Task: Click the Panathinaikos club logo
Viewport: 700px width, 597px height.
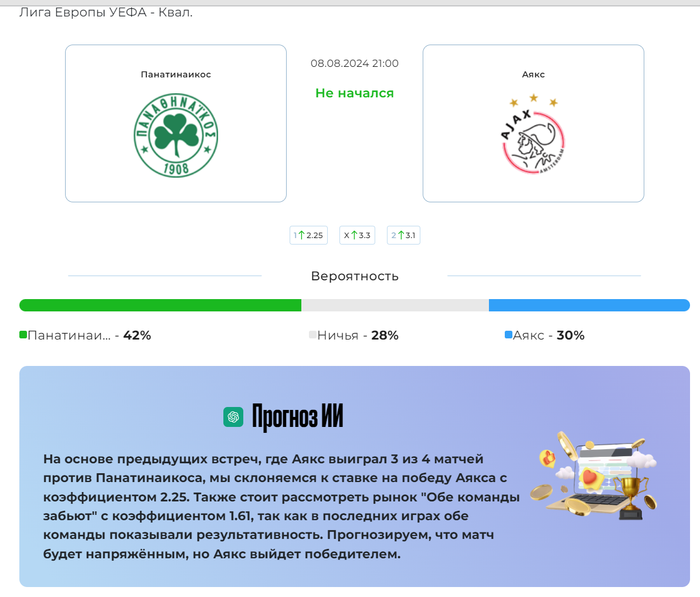Action: tap(176, 135)
